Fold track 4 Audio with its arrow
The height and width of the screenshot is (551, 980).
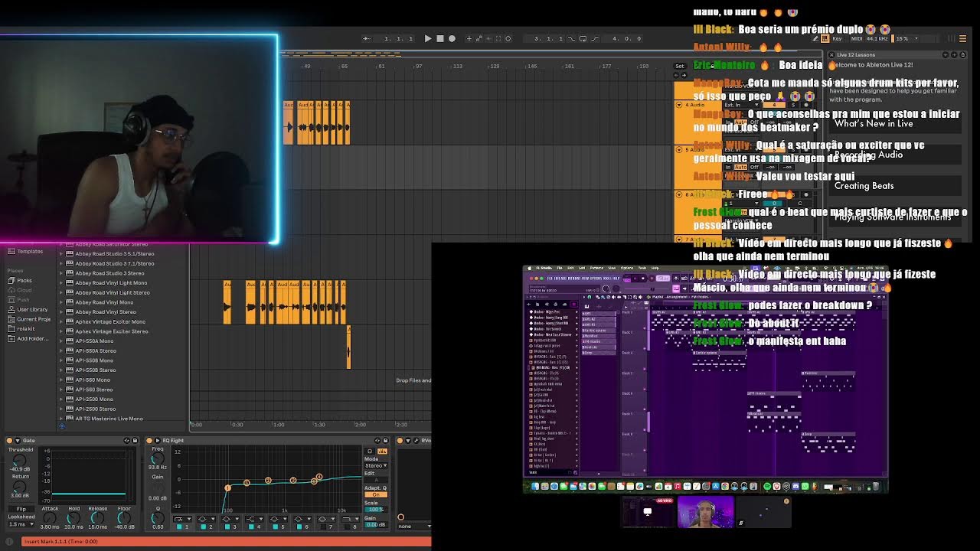coord(679,105)
